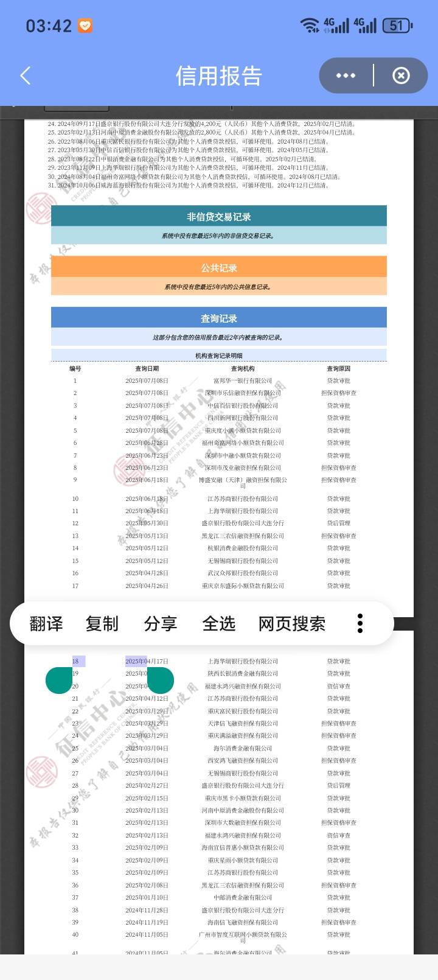
Task: Tap 资信审查 reason in row 20
Action: coord(339,687)
